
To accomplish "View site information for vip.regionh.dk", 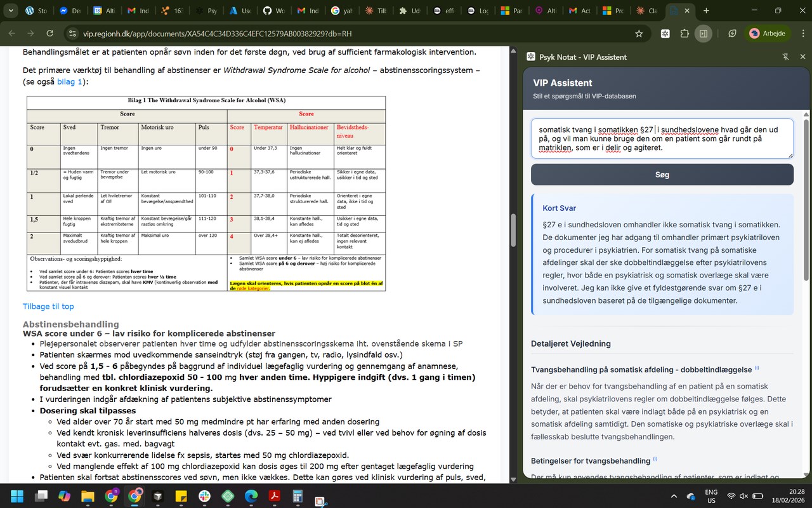I will point(72,34).
